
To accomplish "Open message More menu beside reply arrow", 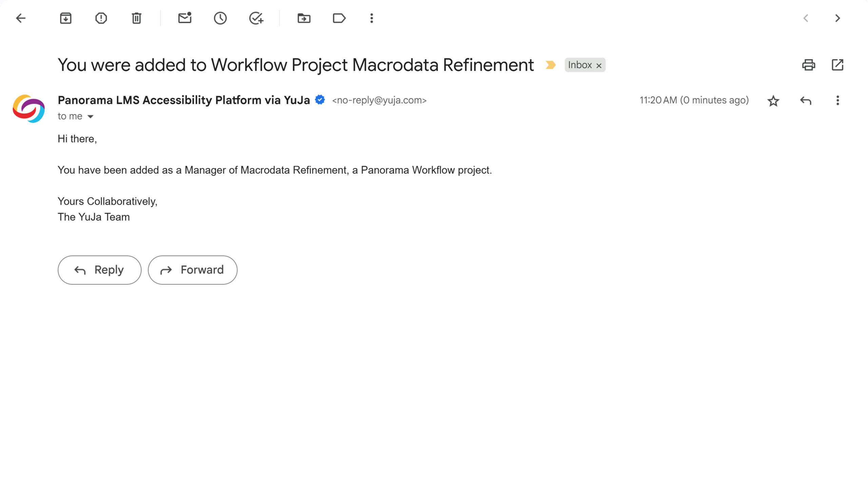I will point(837,101).
